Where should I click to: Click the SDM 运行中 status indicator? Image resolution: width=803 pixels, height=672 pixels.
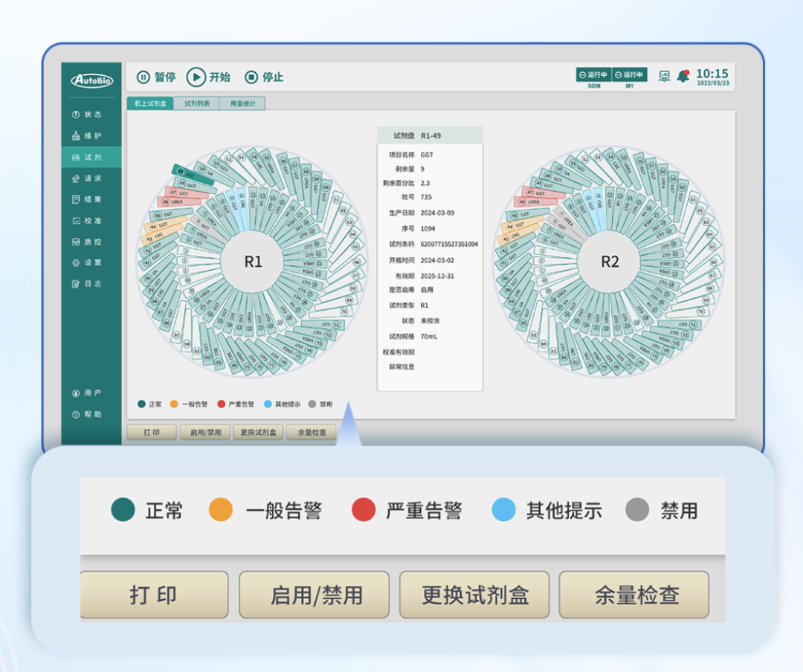[x=593, y=75]
